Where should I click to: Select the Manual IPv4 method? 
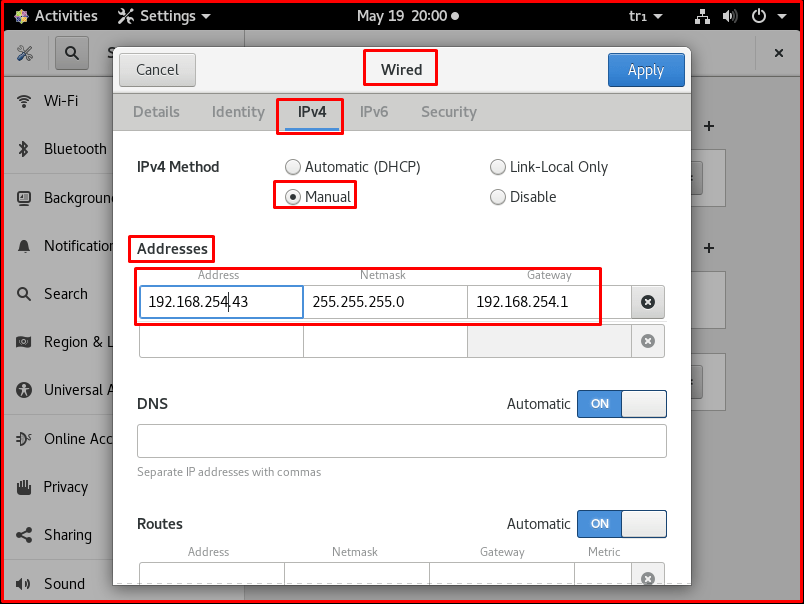(293, 196)
